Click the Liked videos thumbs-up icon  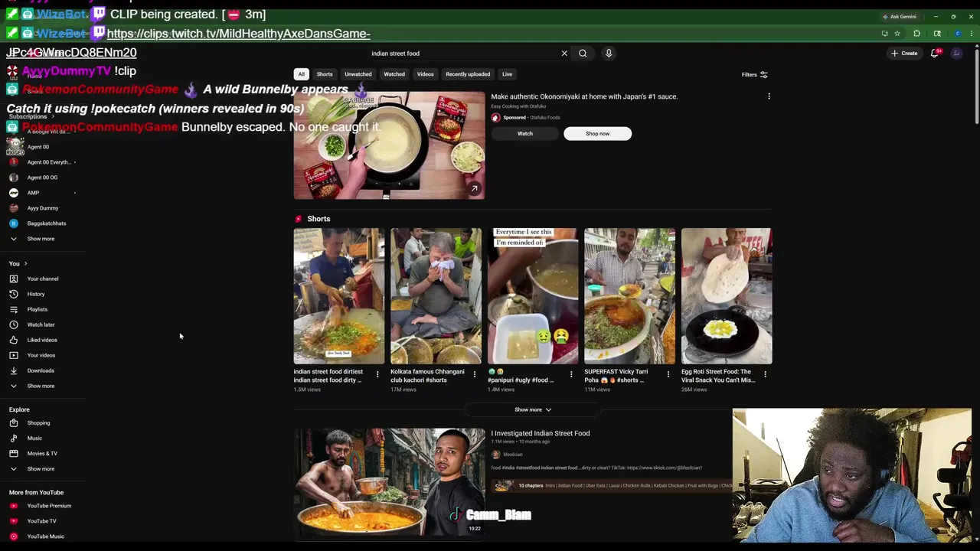(14, 340)
